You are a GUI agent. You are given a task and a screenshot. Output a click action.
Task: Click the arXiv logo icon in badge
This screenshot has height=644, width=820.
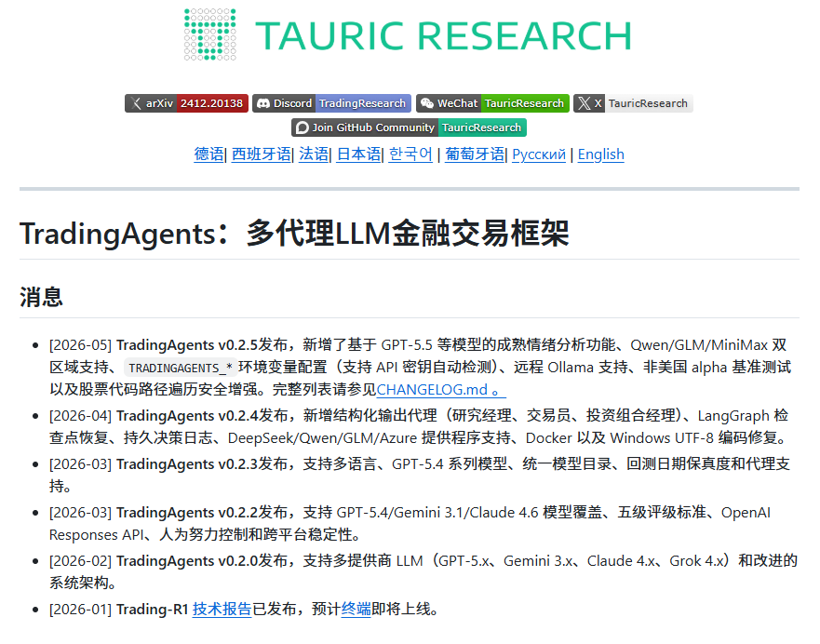(136, 103)
